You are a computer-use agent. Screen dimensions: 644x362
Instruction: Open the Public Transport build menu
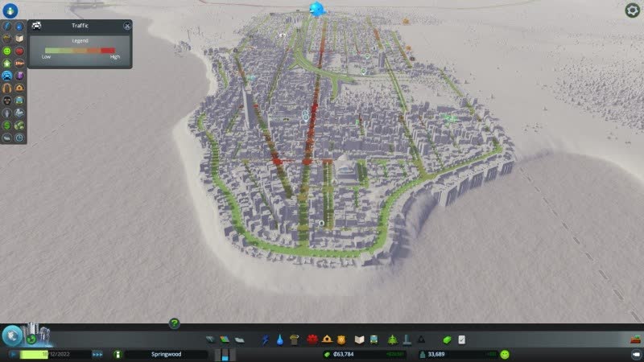[x=374, y=339]
